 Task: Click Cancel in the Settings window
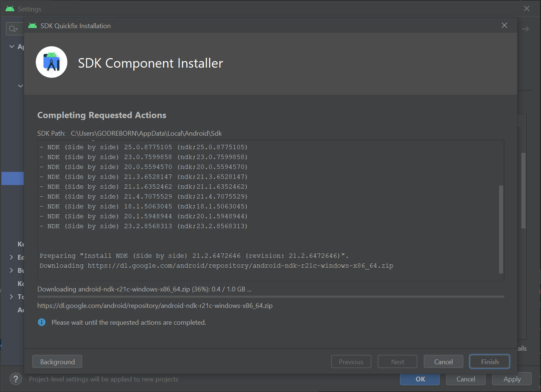tap(466, 379)
